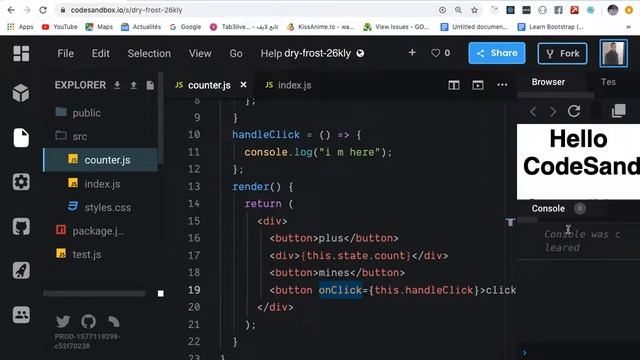Click the sandbox privacy globe icon

tap(360, 53)
